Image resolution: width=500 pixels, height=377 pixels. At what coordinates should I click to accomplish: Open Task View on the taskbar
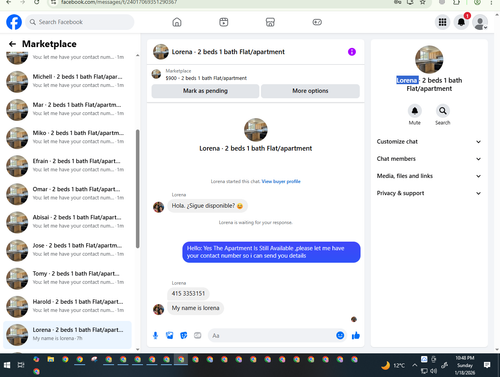click(21, 365)
